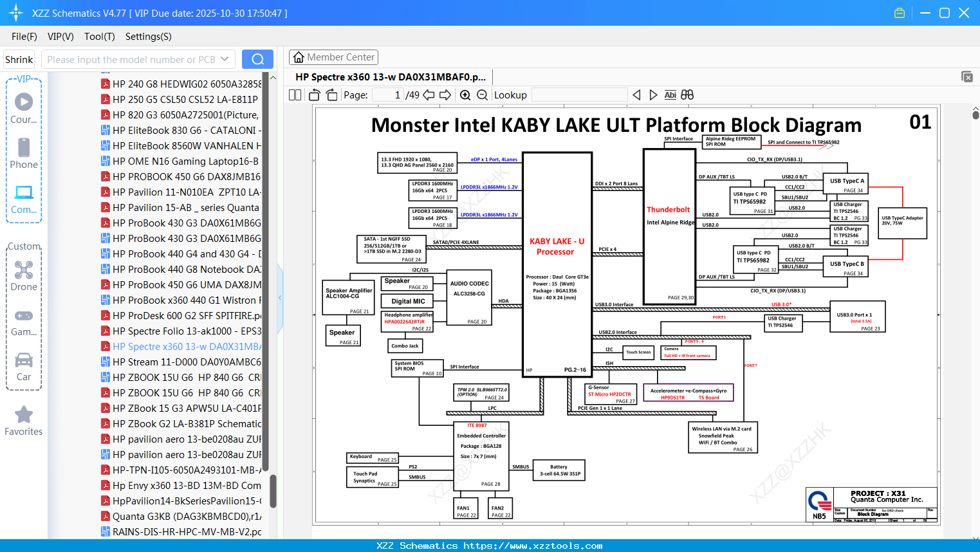980x552 pixels.
Task: Open Quanta G3KB (DAG3KBMBCD0) entry
Action: pos(181,516)
